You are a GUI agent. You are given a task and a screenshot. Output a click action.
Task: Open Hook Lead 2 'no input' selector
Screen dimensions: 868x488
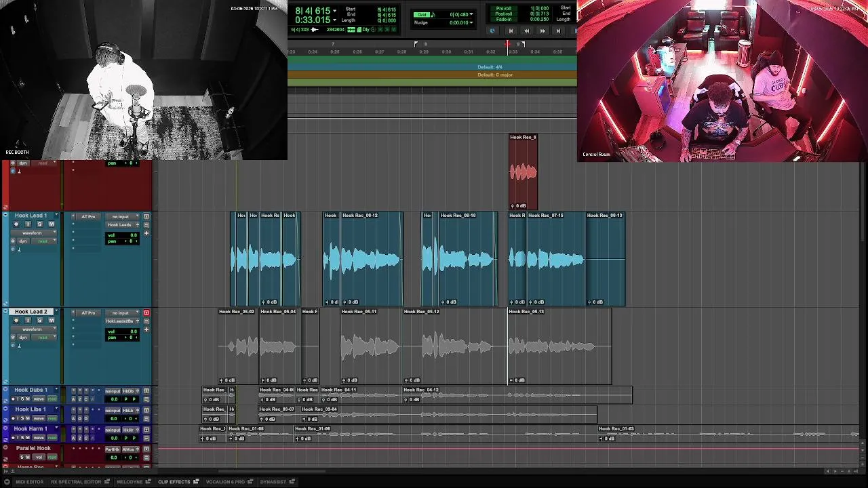[x=122, y=313]
